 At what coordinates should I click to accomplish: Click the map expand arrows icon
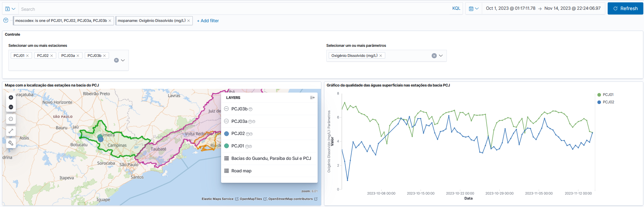click(x=11, y=131)
